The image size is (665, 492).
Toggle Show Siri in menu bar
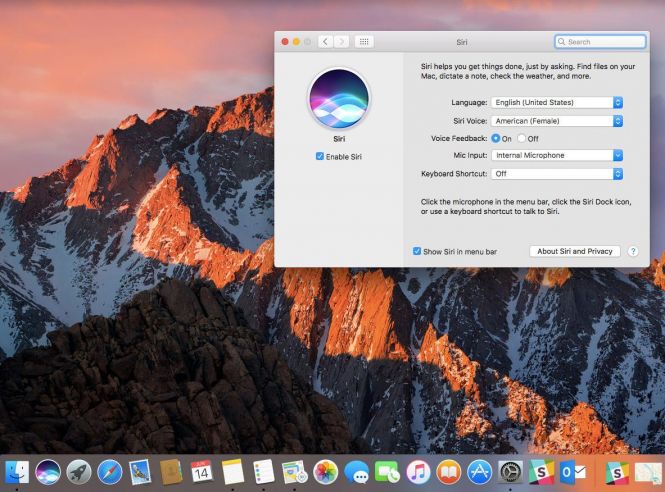[x=417, y=251]
